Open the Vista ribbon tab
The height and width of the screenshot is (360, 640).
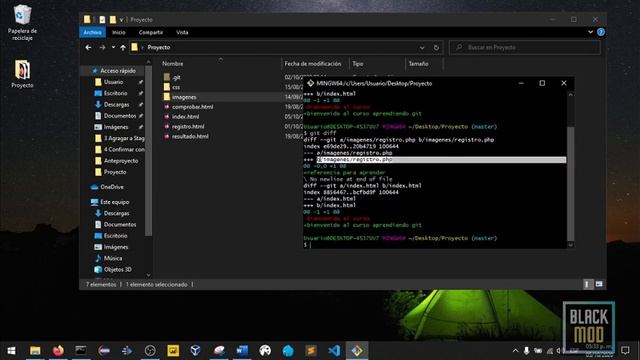click(x=182, y=32)
